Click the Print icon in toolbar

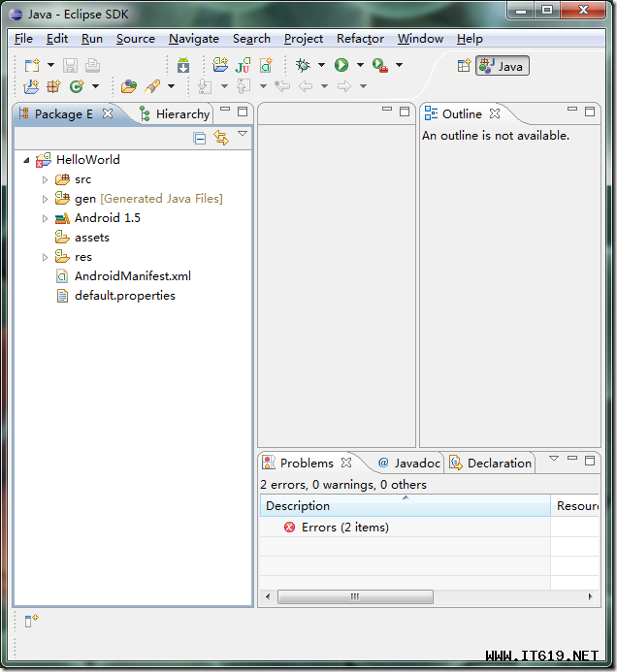pos(92,65)
